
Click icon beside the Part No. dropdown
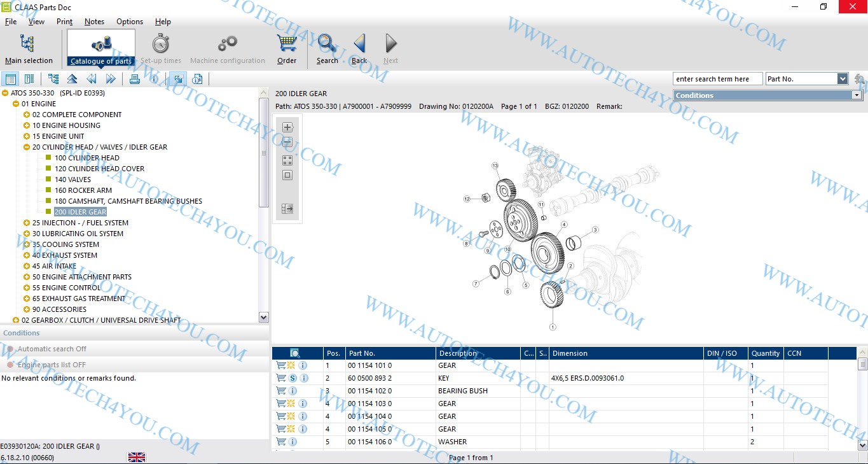(x=860, y=79)
